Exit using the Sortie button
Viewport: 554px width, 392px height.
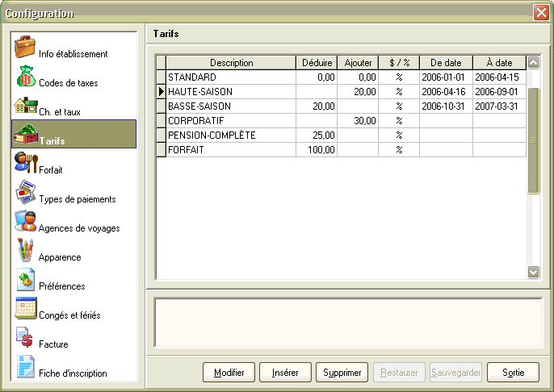pyautogui.click(x=513, y=373)
